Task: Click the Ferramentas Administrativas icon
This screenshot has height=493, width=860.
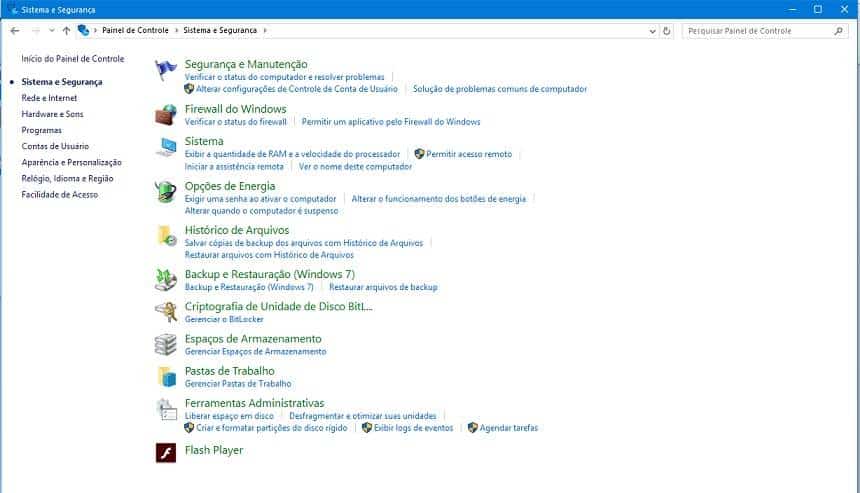Action: pos(166,409)
